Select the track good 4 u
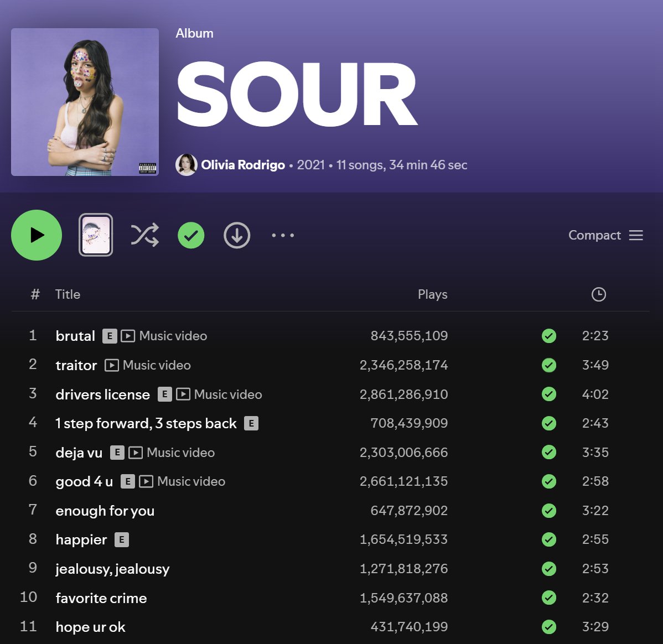The width and height of the screenshot is (663, 644). [x=84, y=481]
